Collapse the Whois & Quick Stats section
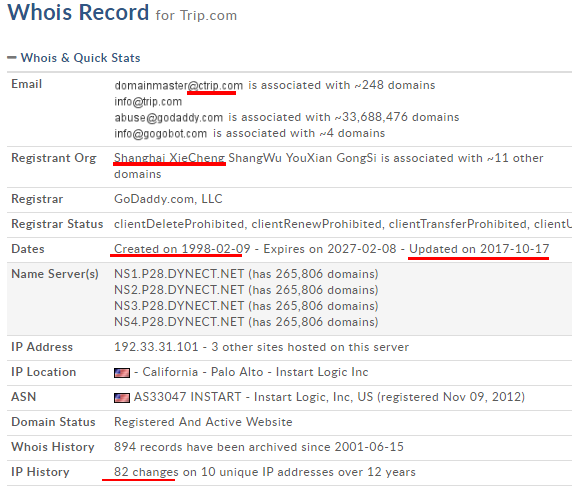 point(12,58)
